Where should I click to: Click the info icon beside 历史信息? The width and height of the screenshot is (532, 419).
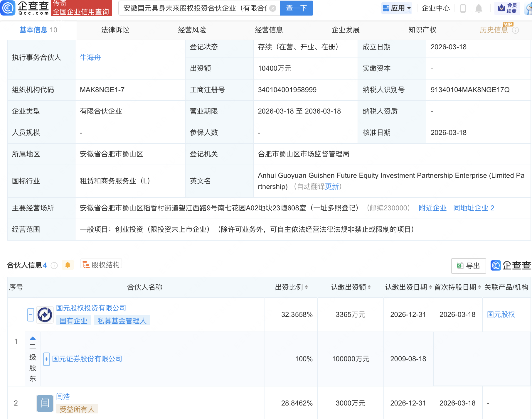(x=515, y=30)
